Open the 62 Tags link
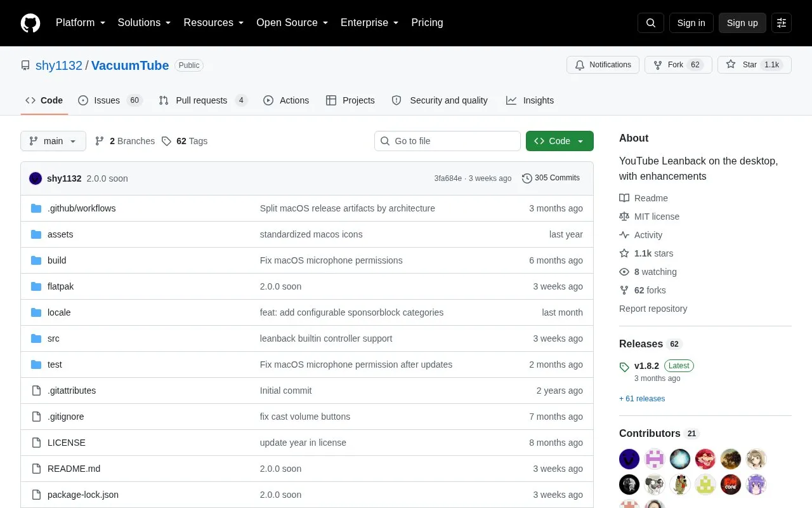 pyautogui.click(x=185, y=141)
